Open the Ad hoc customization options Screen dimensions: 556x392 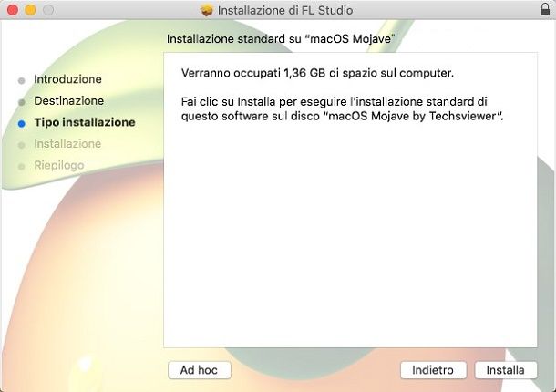point(200,370)
